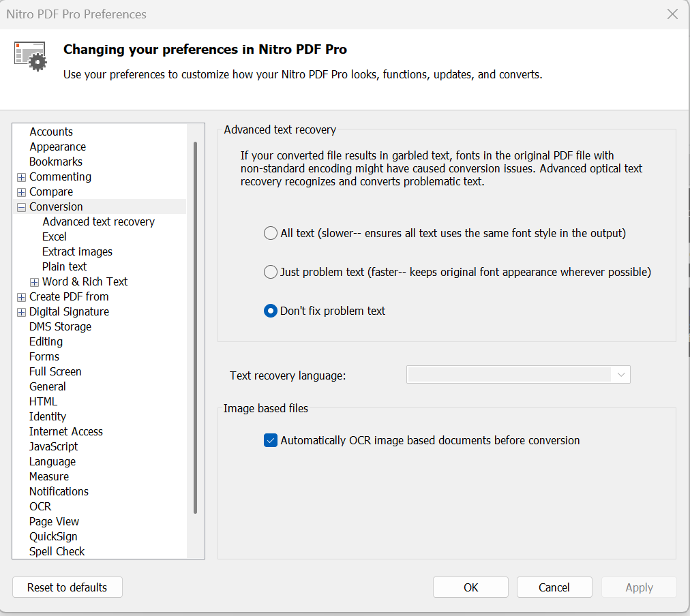Expand the Digital Signature node
Screen dimensions: 690x616
[21, 312]
